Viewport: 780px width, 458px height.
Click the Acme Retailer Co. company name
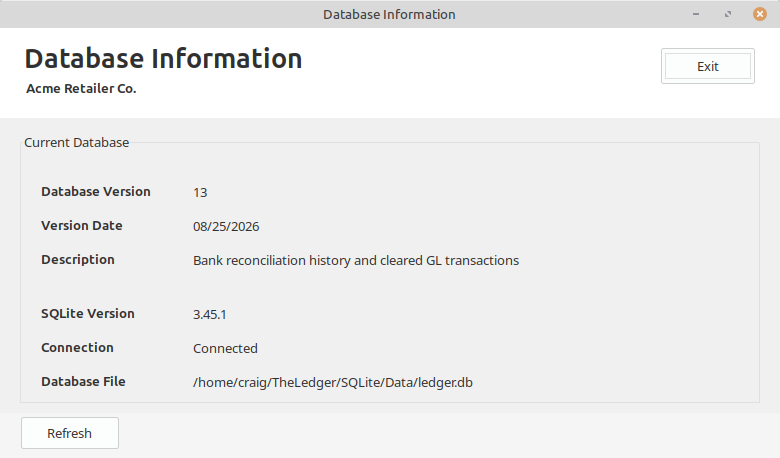click(x=81, y=89)
